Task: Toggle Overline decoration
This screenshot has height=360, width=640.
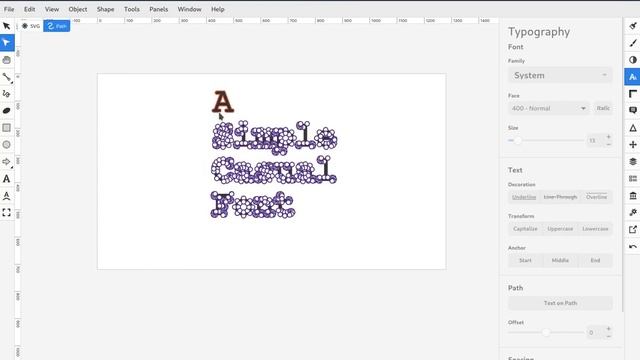Action: point(596,197)
